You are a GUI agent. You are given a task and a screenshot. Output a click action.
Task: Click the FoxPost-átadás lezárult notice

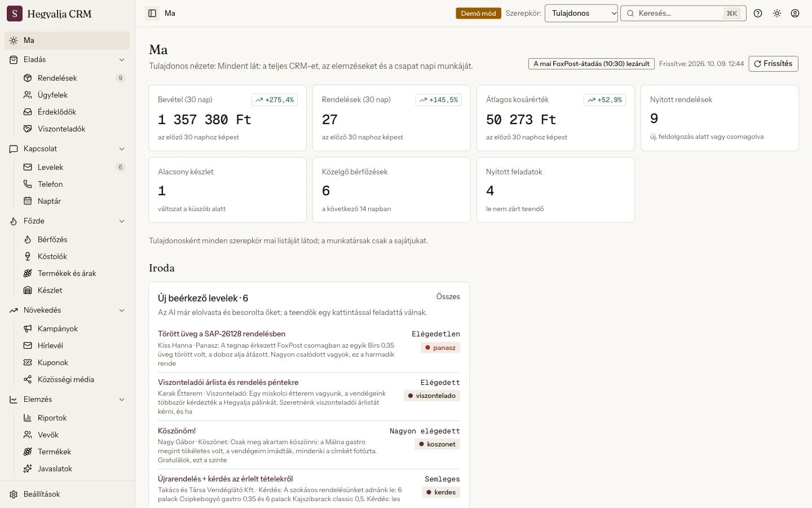(592, 64)
